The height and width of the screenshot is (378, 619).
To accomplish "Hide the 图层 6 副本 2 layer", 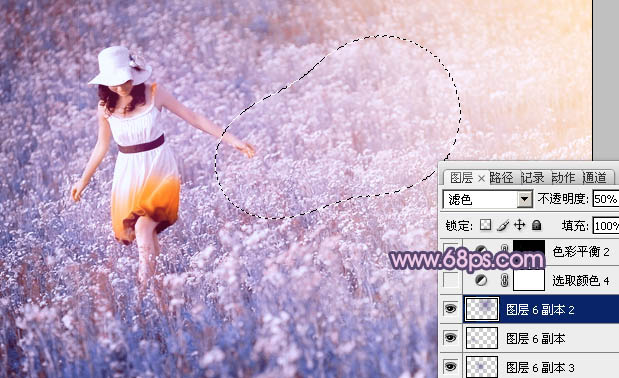I will [x=450, y=309].
